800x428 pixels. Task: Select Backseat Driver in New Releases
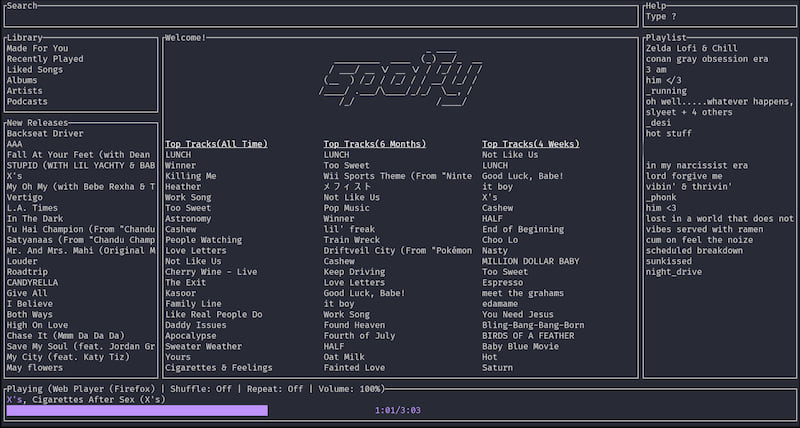[x=45, y=134]
